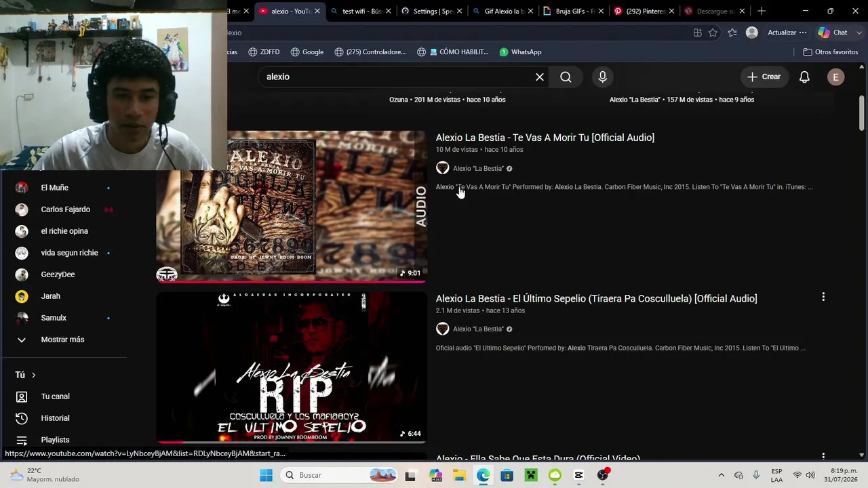Click the Edge split screen icon
Viewport: 868px width, 488px height.
(697, 33)
